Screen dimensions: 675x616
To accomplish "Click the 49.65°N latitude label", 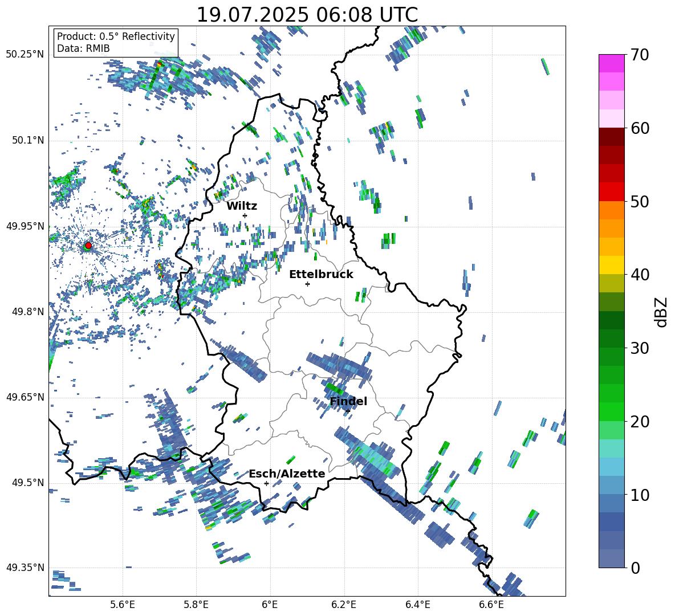I will [25, 397].
